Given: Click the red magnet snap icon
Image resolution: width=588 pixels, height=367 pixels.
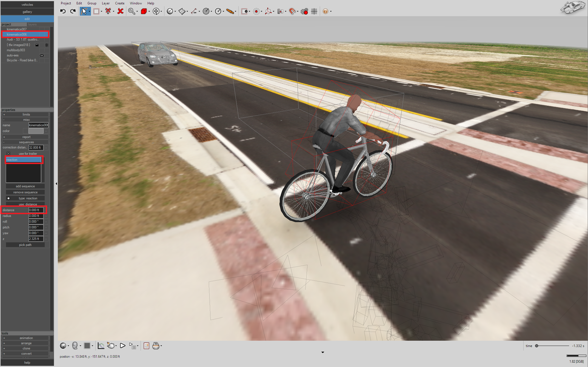Looking at the screenshot, I should pyautogui.click(x=292, y=11).
